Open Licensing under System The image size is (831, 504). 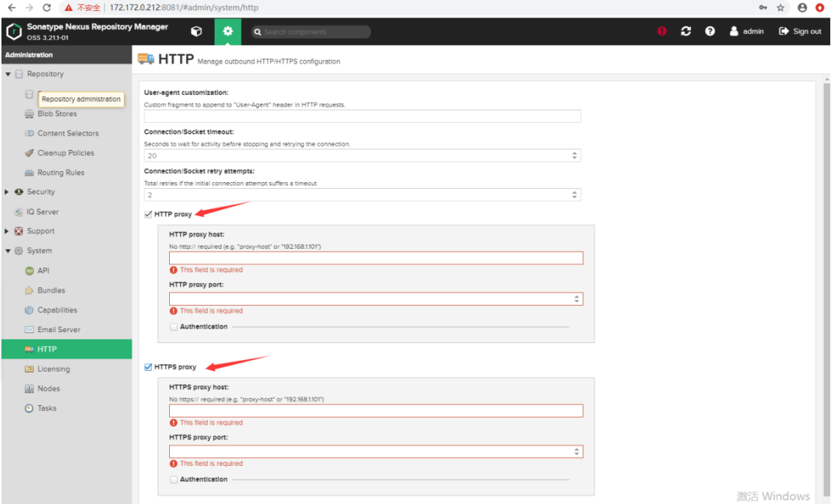(x=53, y=369)
